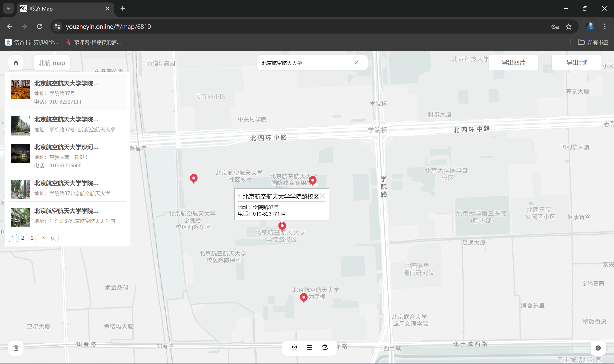Open the 慕课网 bookmark
Image resolution: width=614 pixels, height=364 pixels.
(x=94, y=42)
